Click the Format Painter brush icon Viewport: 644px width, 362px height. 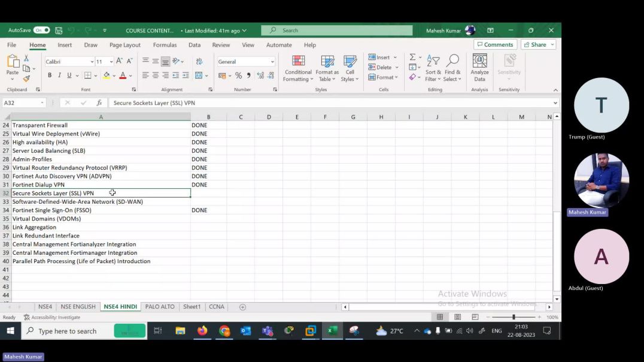(x=26, y=78)
